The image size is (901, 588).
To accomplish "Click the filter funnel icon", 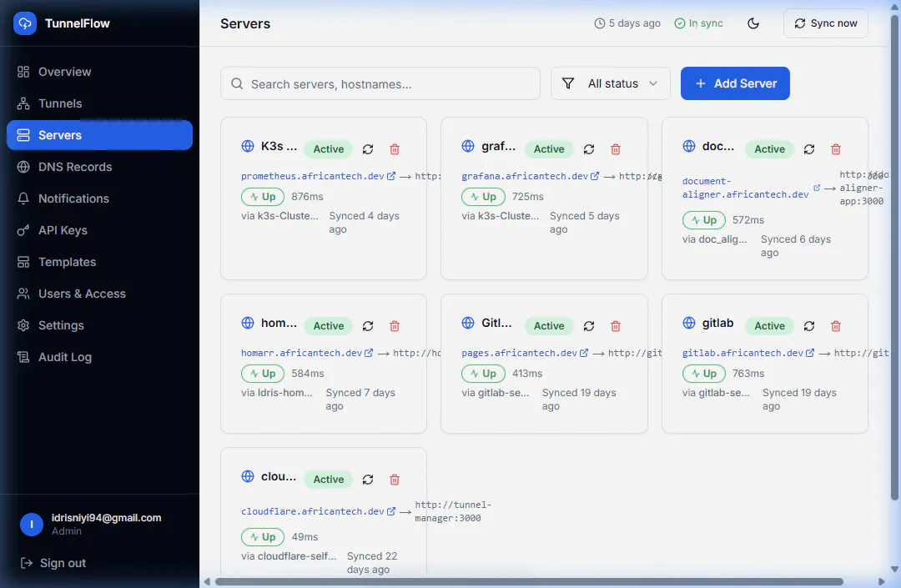I will click(568, 83).
